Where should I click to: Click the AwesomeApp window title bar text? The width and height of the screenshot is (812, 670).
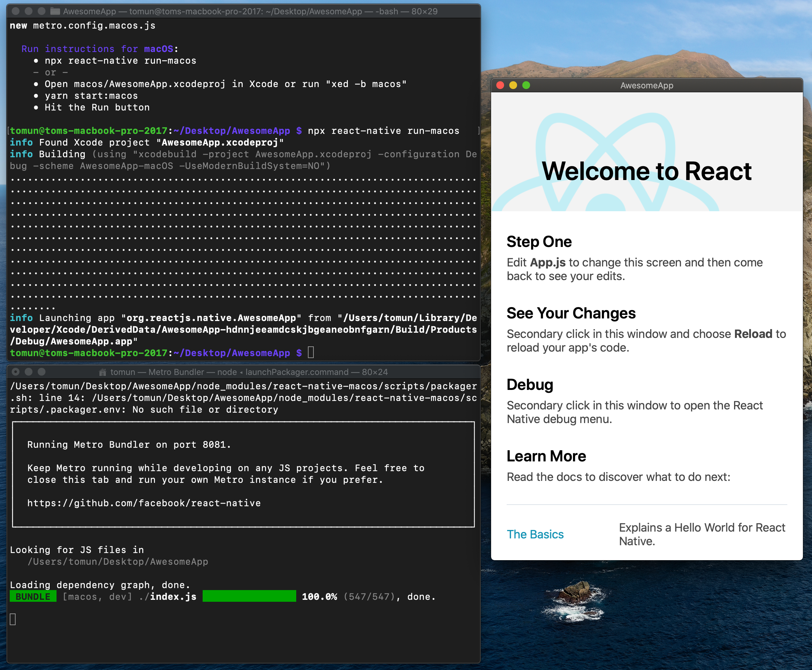646,85
